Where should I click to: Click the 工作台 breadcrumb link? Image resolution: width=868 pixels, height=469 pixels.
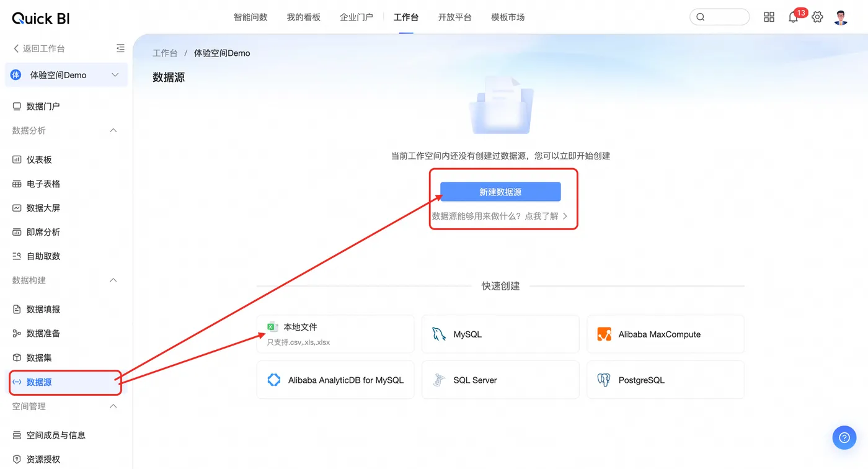(x=165, y=53)
